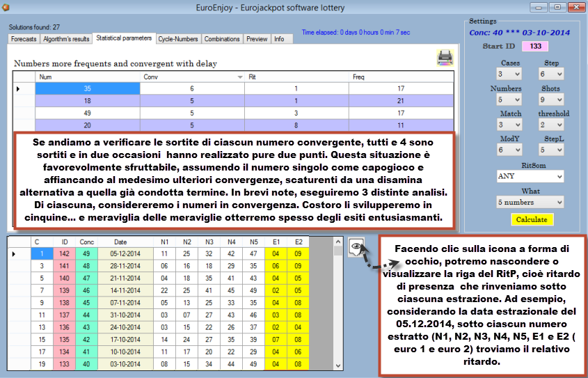588x378 pixels.
Task: Select the Statistical parameters tab
Action: click(x=124, y=38)
